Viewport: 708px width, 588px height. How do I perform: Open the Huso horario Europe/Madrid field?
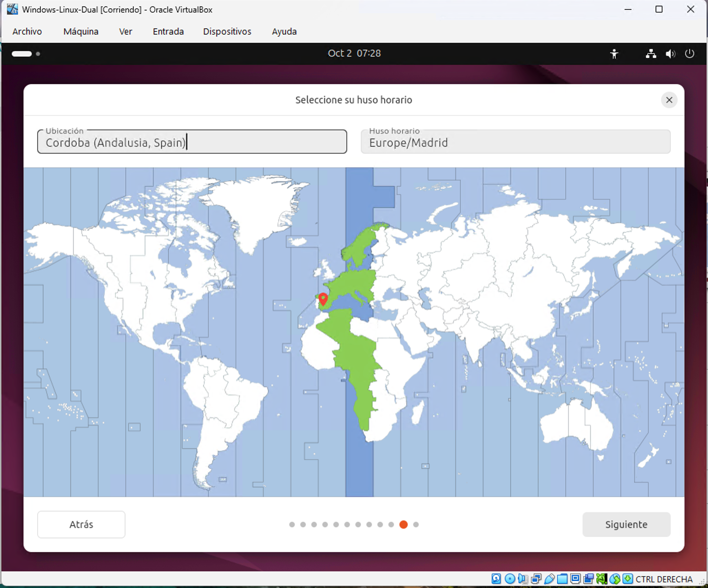point(516,141)
